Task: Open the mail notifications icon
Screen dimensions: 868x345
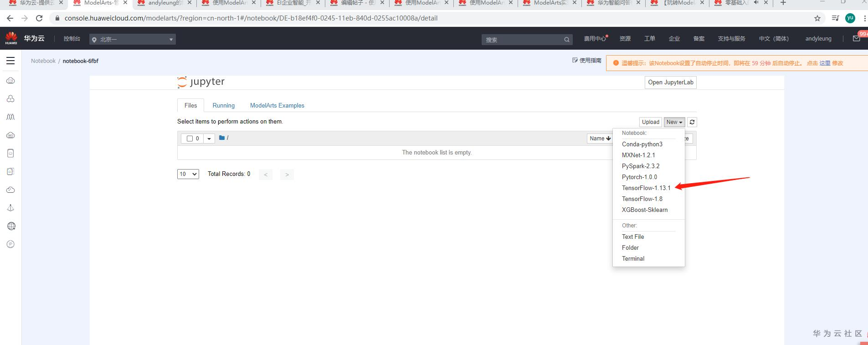Action: coord(856,39)
